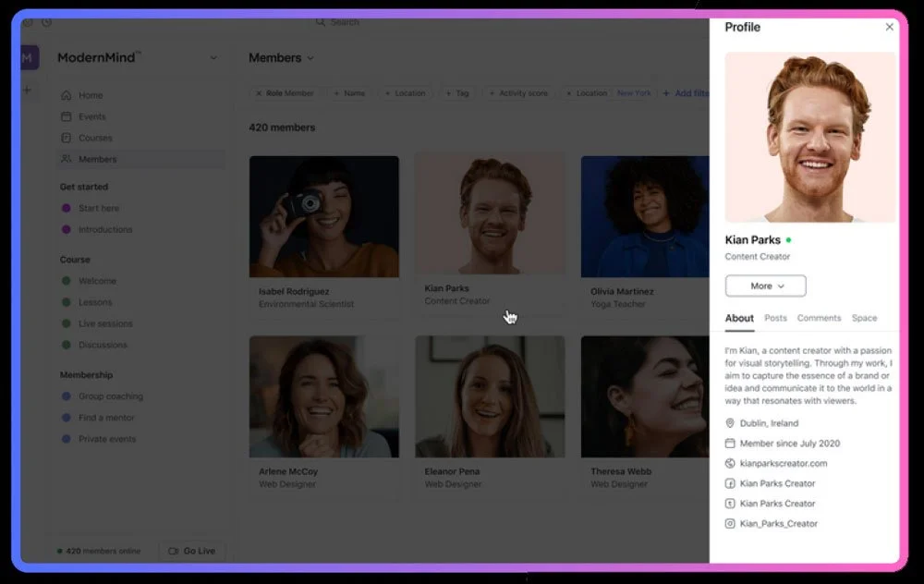This screenshot has width=924, height=584.
Task: Expand the ModernMind community dropdown chevron
Action: (x=213, y=57)
